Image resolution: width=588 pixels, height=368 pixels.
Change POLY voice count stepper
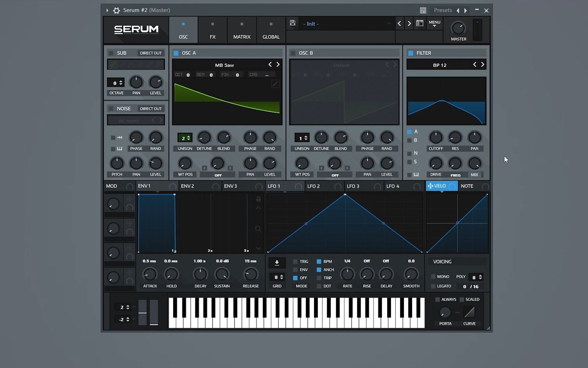pos(476,277)
